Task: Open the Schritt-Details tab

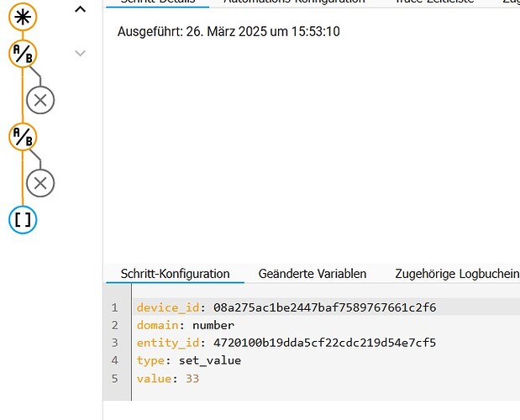Action: pyautogui.click(x=158, y=2)
